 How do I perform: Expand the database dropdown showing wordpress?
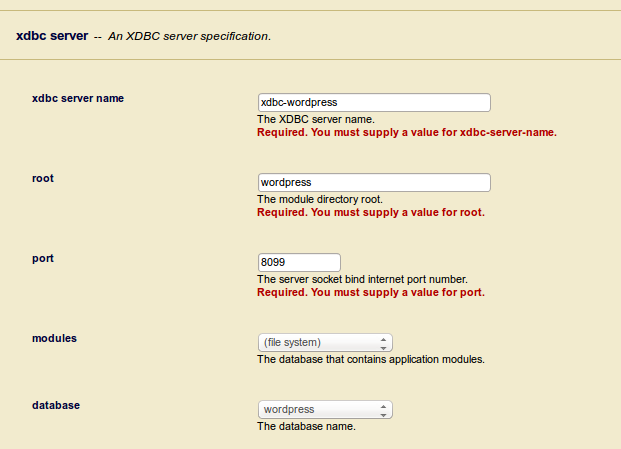pyautogui.click(x=324, y=410)
